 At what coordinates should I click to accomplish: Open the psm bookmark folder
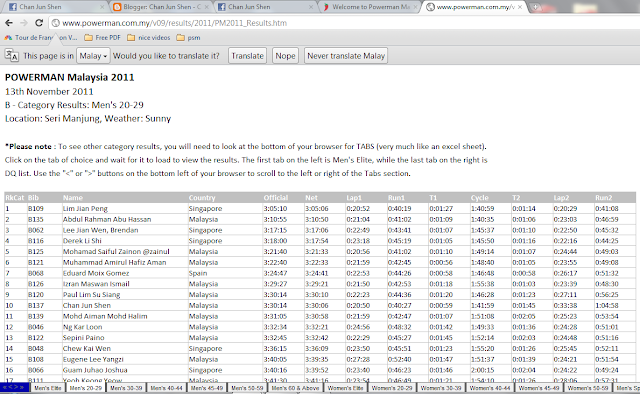click(x=189, y=38)
